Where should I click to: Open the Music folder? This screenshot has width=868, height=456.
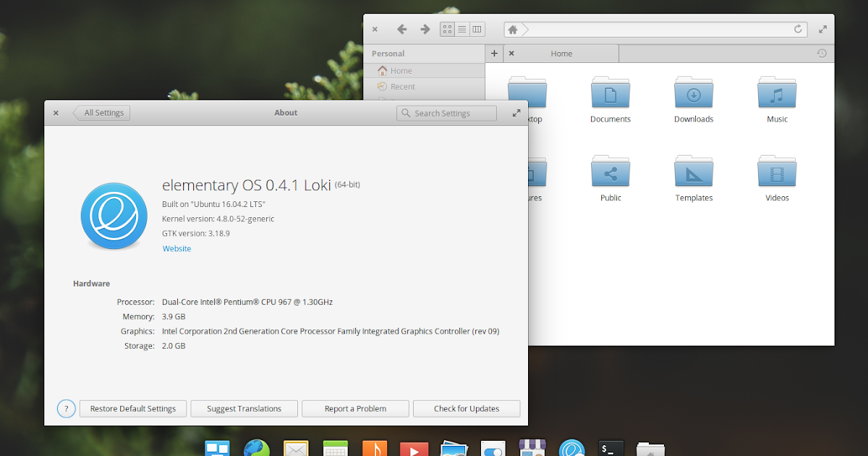point(777,100)
